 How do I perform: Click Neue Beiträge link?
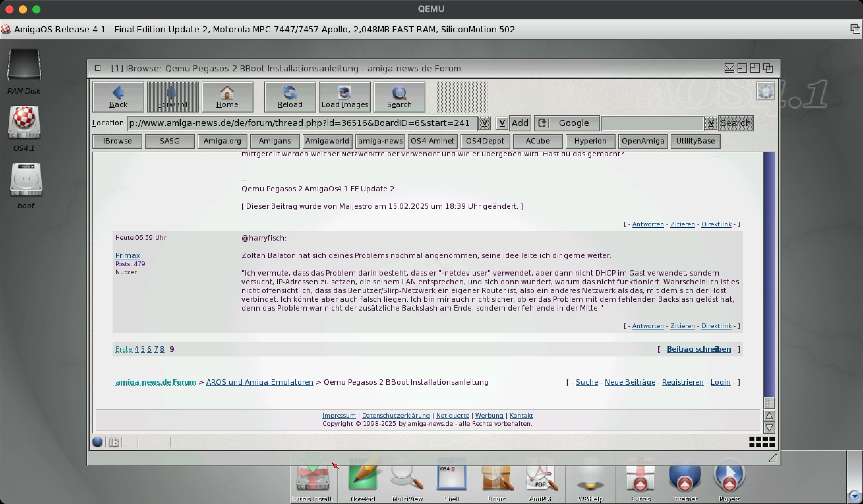pos(630,382)
